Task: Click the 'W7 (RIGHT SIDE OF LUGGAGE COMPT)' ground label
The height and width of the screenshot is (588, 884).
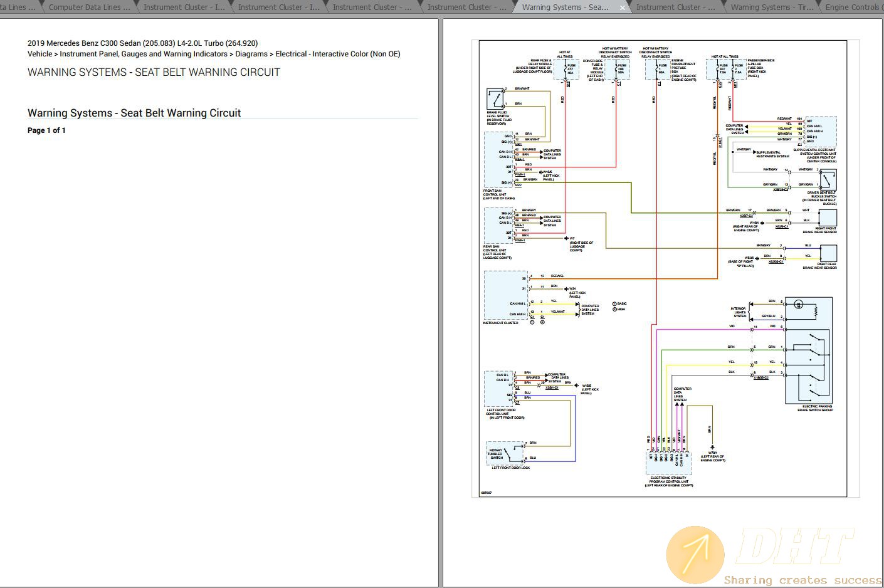Action: (x=581, y=244)
